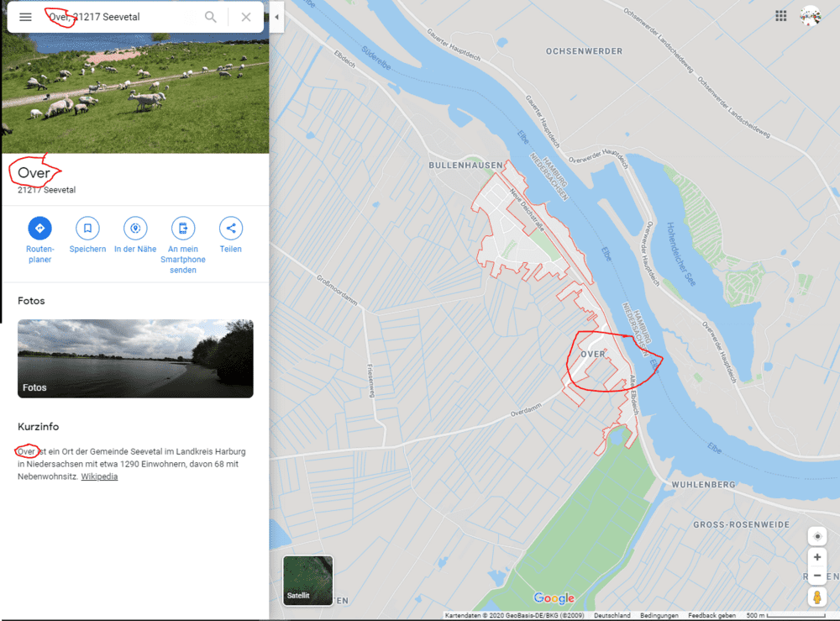
Task: Click the Friesenweg road label
Action: click(x=370, y=381)
